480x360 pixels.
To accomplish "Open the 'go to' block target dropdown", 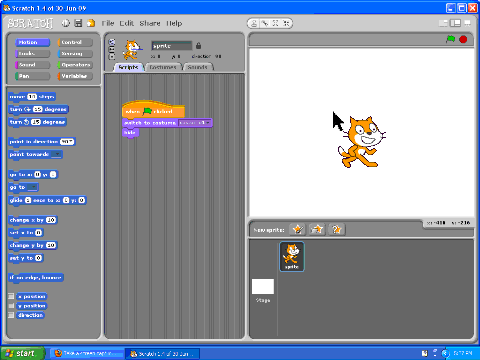I will pos(32,187).
